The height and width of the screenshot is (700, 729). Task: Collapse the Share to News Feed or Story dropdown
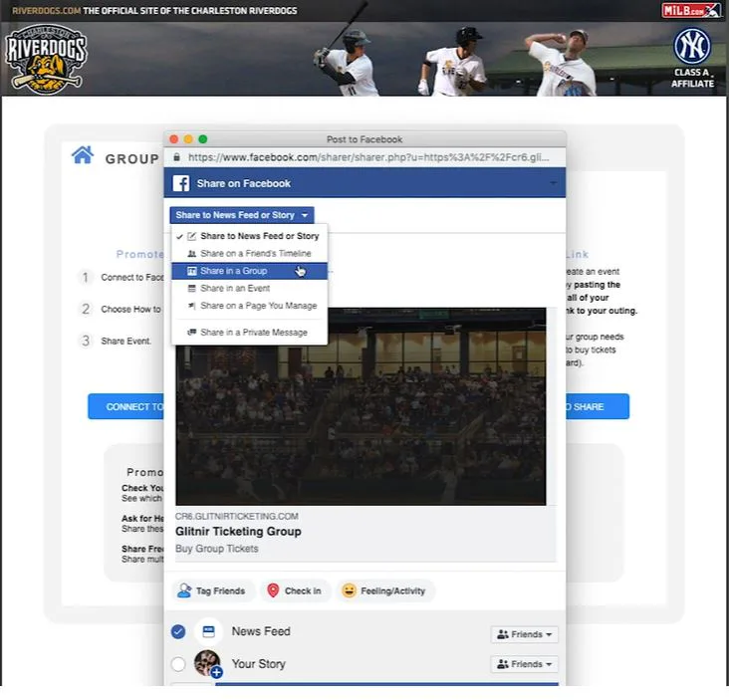242,215
